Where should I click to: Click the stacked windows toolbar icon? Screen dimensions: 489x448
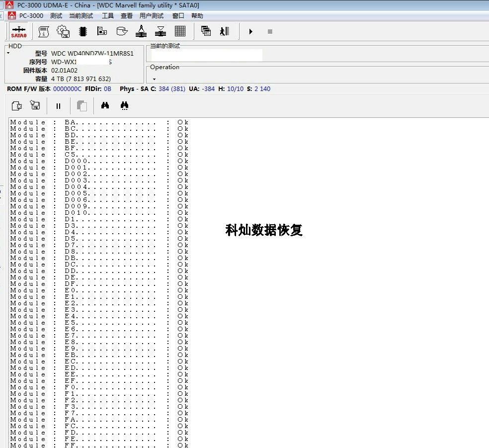click(206, 31)
